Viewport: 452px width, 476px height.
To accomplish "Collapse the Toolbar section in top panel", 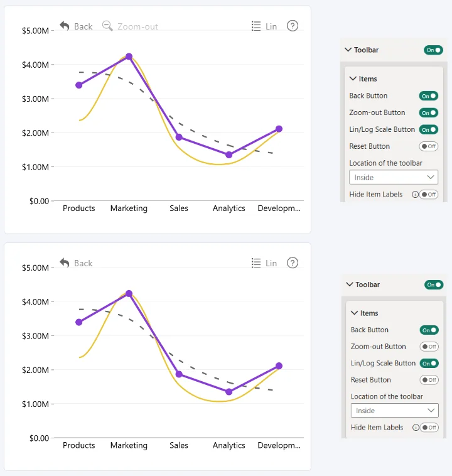I will 348,50.
